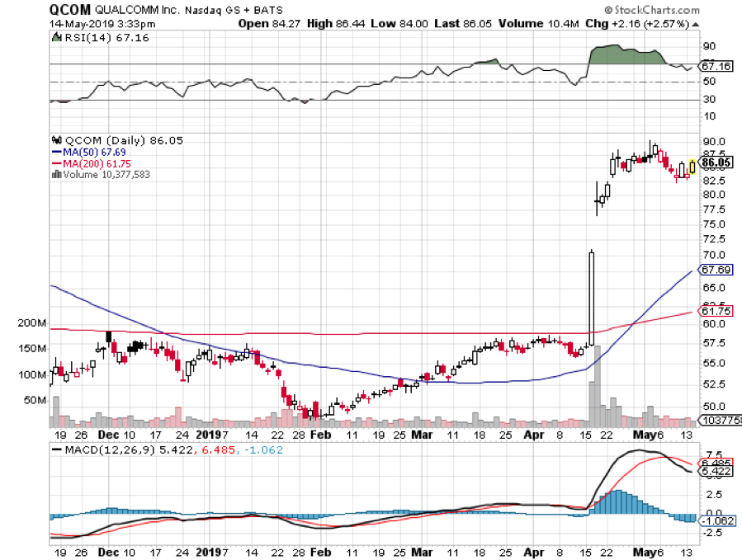Image resolution: width=742 pixels, height=560 pixels.
Task: Click the red signal value 6.485
Action: point(219,449)
